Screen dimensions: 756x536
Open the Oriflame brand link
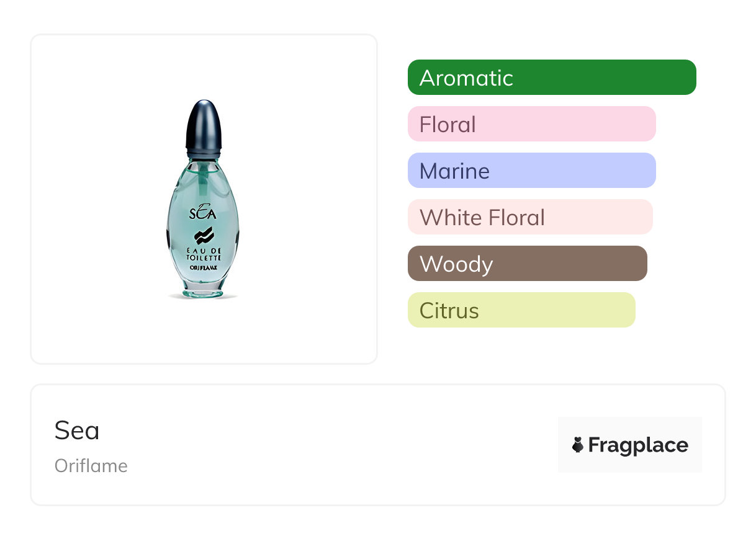pos(91,466)
